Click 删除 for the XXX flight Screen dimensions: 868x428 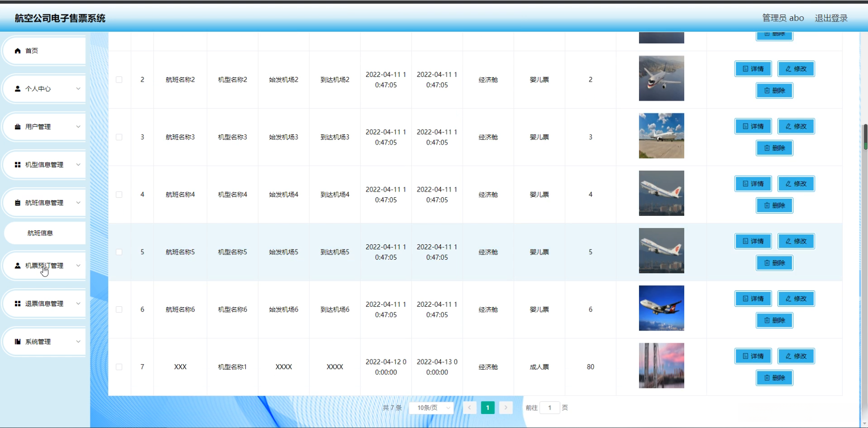pos(775,378)
